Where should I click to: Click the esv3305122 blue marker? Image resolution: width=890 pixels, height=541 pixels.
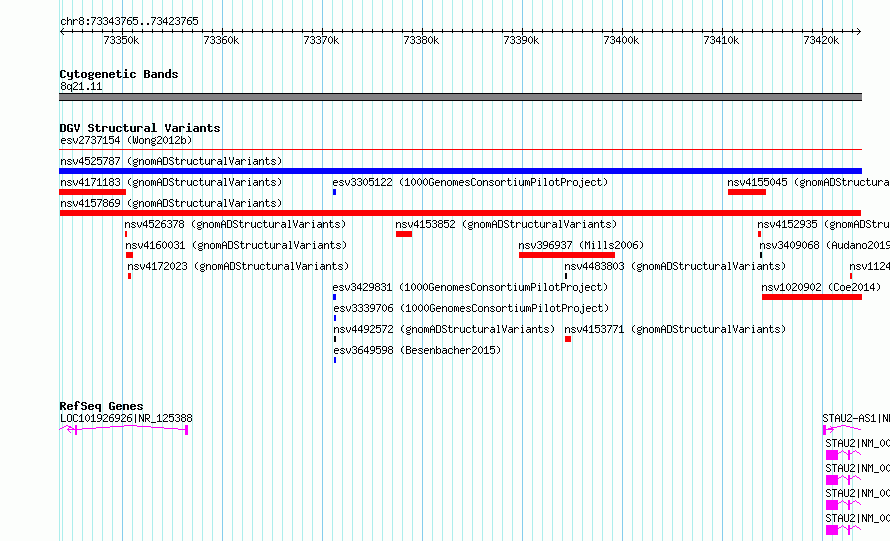(x=334, y=192)
